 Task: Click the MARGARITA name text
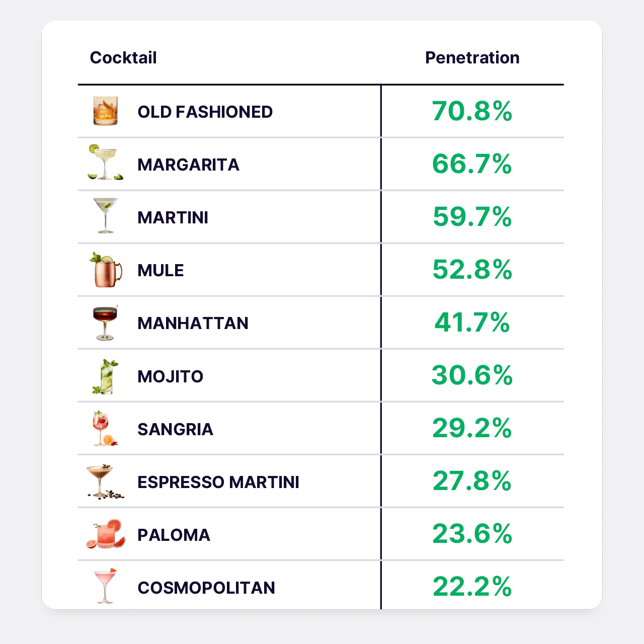coord(188,165)
